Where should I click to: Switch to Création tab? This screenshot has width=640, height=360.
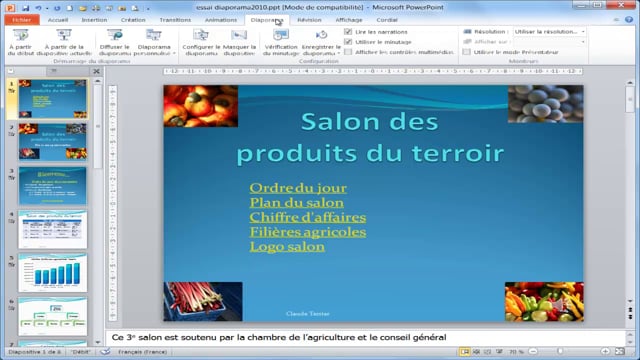[133, 20]
